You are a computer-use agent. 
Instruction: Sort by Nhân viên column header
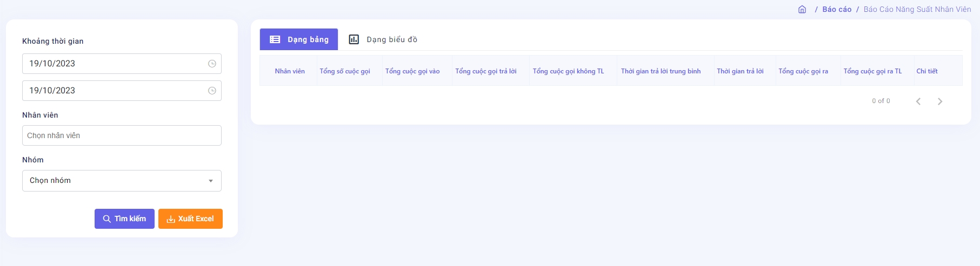pyautogui.click(x=290, y=71)
